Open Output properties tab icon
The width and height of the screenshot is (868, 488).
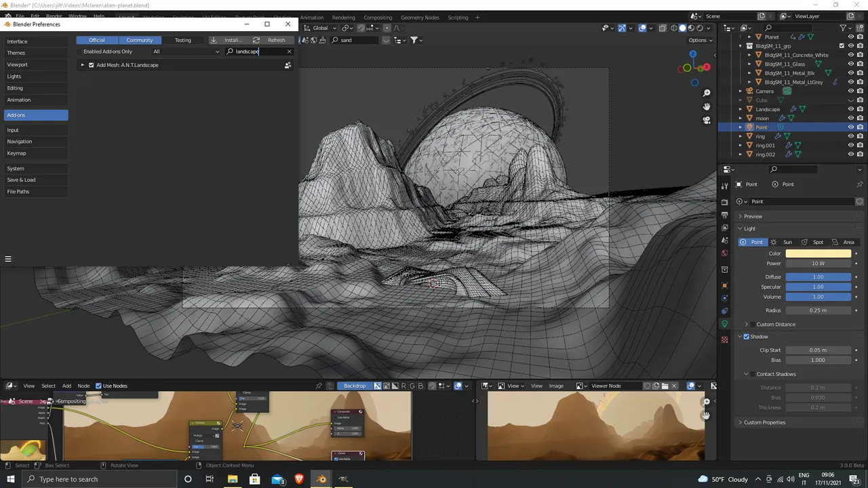click(724, 215)
